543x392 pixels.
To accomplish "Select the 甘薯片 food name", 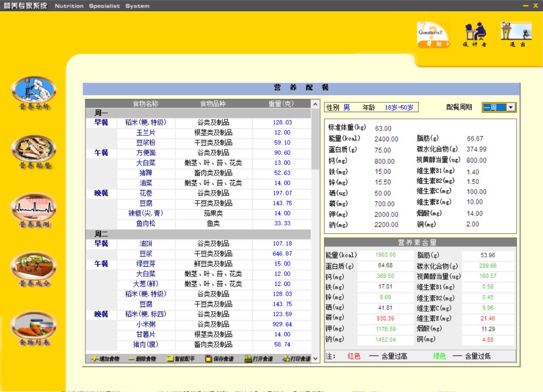I will [x=145, y=335].
